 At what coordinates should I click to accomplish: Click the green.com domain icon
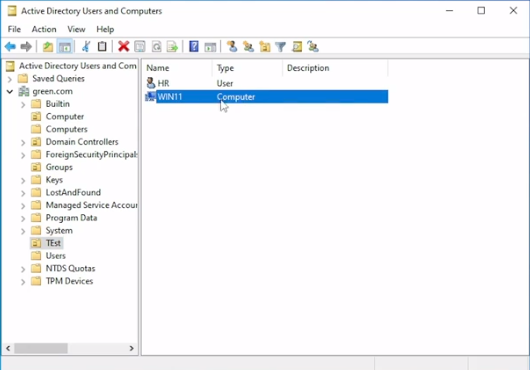tap(24, 91)
